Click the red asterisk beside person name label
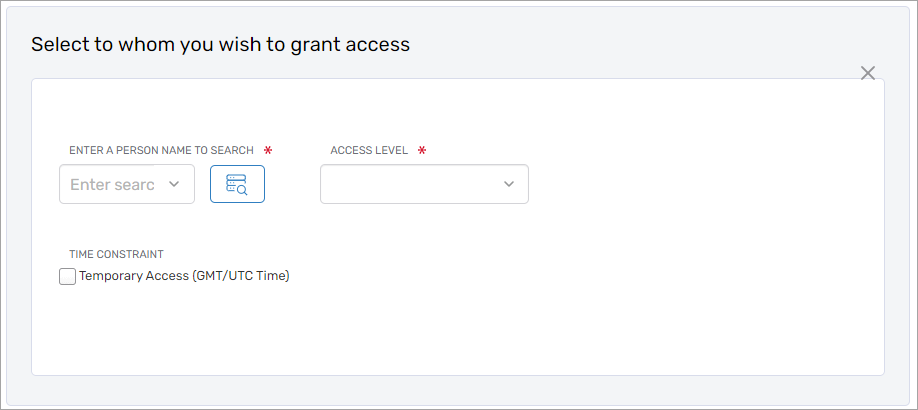Image resolution: width=918 pixels, height=410 pixels. point(268,150)
